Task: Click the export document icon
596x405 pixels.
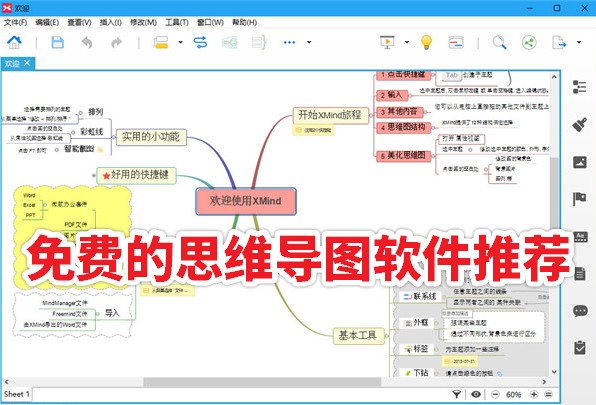Action: (x=559, y=42)
